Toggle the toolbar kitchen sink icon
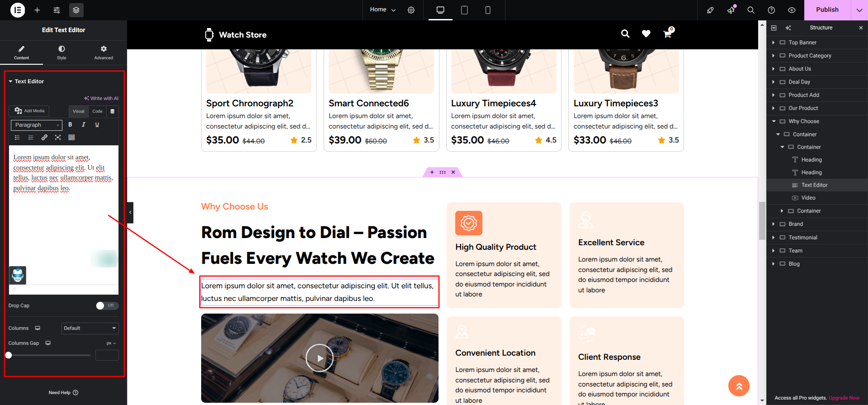Screen dimensions: 868x405 71,138
